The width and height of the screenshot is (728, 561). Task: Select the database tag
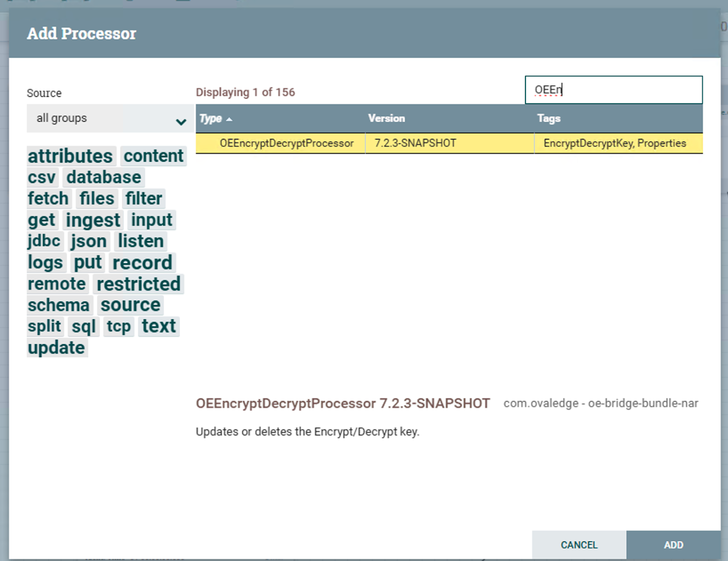104,177
